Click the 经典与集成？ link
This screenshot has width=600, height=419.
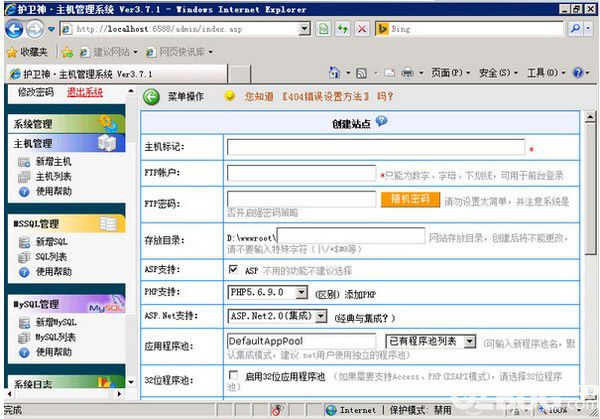[365, 318]
